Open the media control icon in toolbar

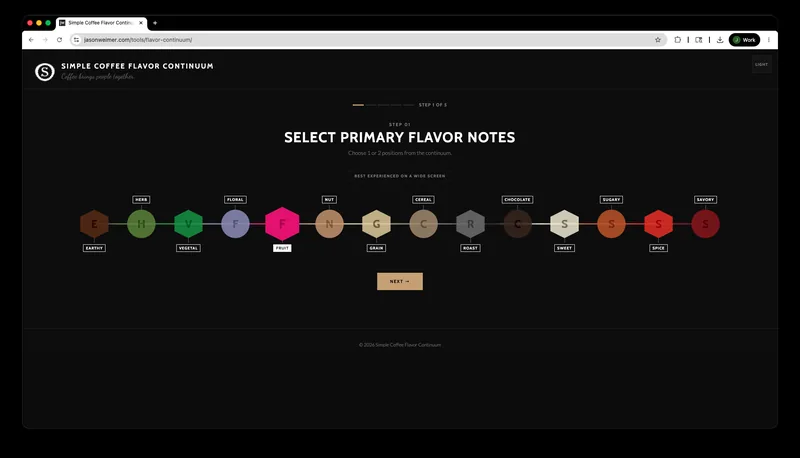[698, 40]
